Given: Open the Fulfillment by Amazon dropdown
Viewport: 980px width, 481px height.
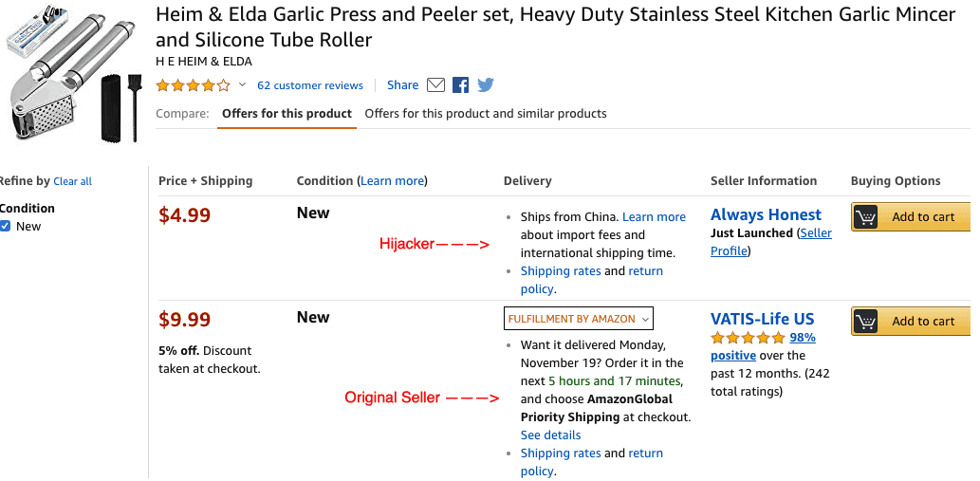Looking at the screenshot, I should point(578,319).
